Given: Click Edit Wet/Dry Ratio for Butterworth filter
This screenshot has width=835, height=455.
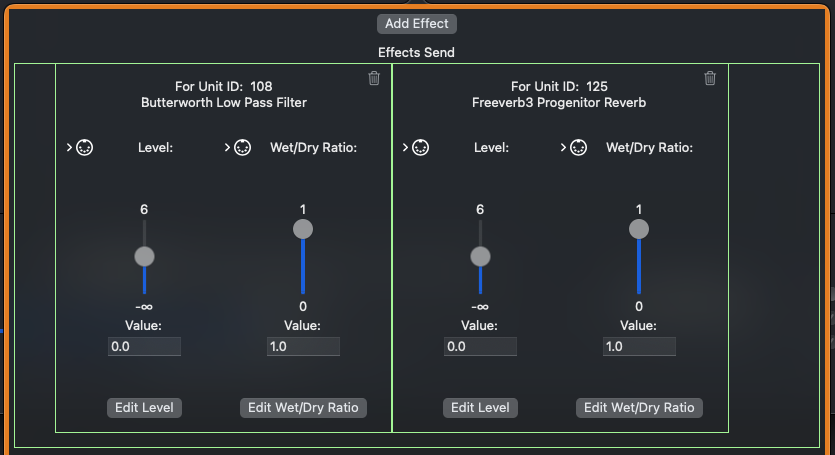Looking at the screenshot, I should (x=303, y=407).
